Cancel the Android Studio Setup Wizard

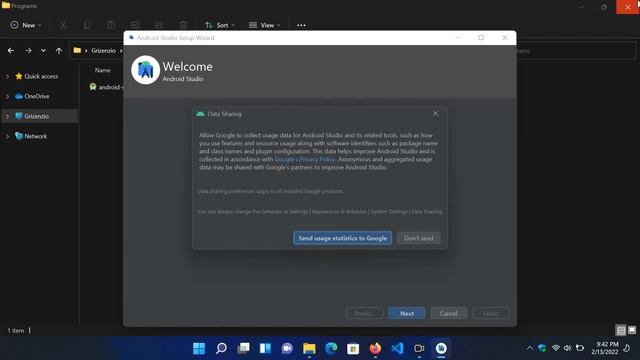tap(449, 313)
